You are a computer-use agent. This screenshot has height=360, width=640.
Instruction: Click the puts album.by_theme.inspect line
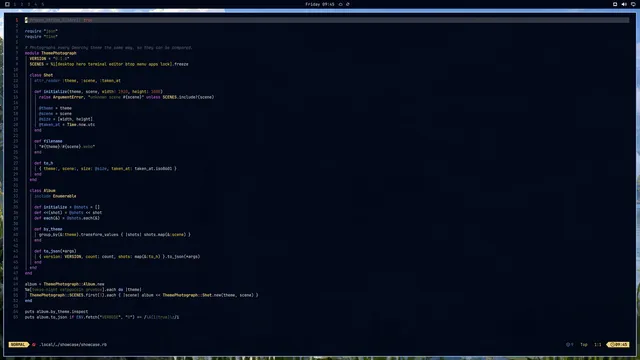(56, 311)
